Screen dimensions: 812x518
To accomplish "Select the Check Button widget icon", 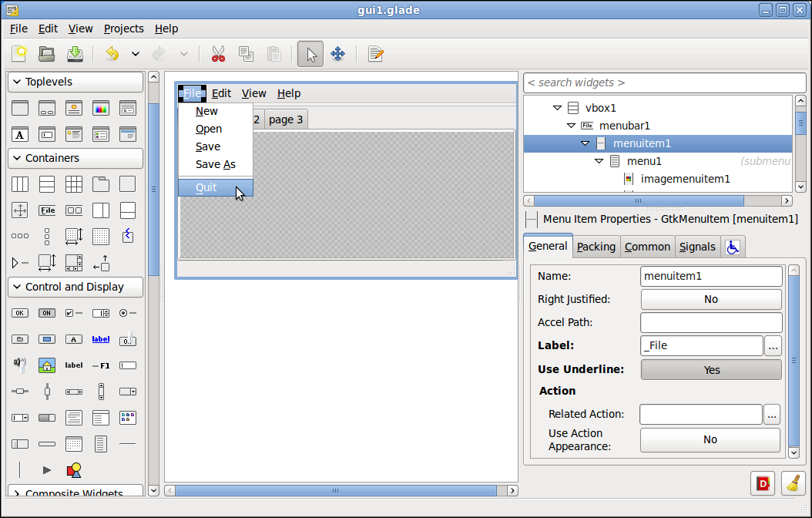I will point(74,313).
